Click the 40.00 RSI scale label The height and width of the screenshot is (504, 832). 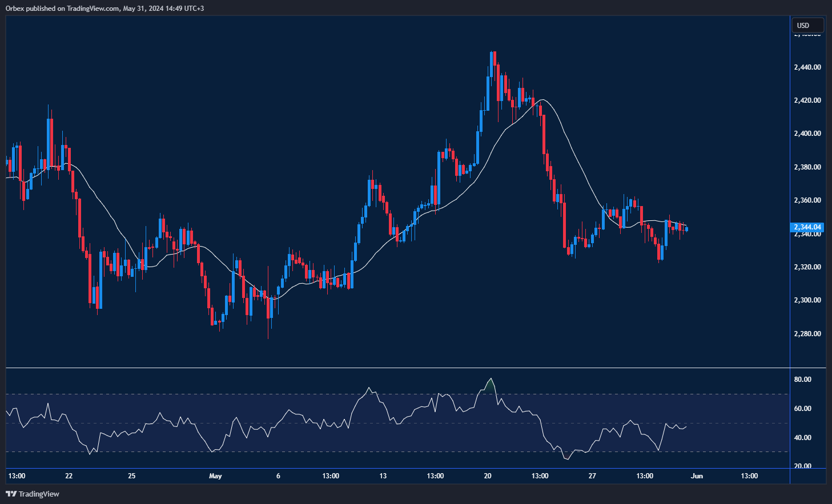click(x=802, y=438)
